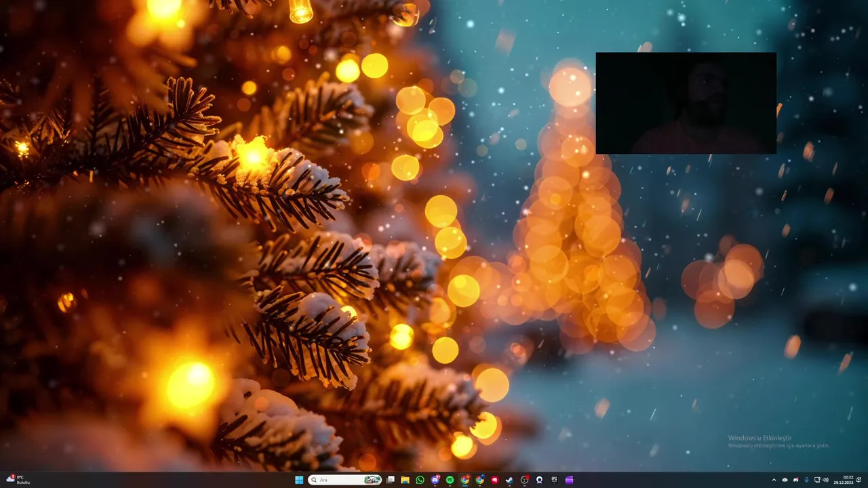Open the purple clapperboard app on taskbar
Screen dimensions: 868x488
[569, 480]
